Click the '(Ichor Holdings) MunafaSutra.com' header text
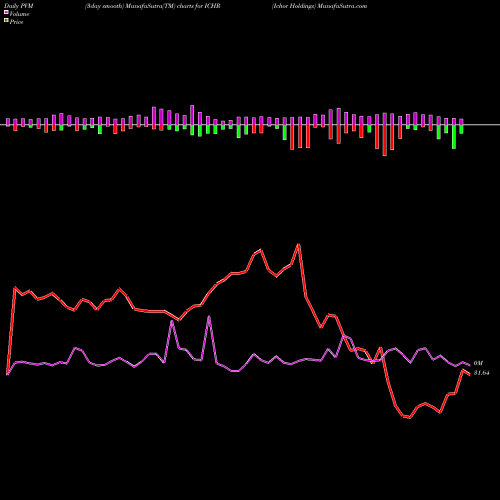 [319, 6]
